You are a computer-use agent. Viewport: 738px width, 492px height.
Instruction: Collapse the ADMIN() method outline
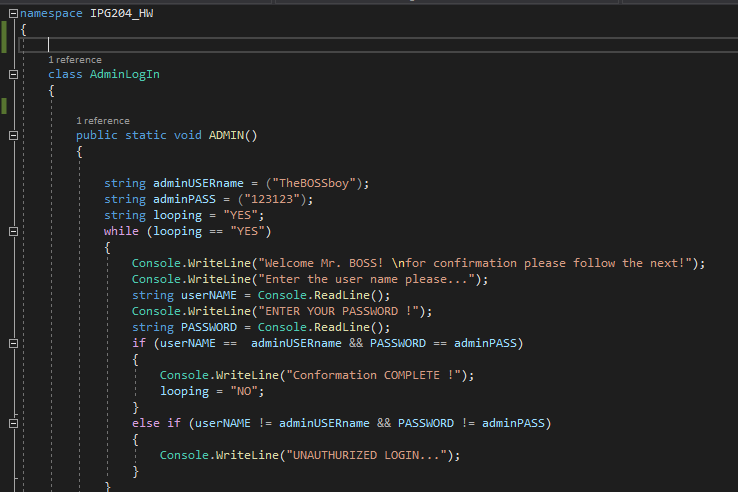13,136
